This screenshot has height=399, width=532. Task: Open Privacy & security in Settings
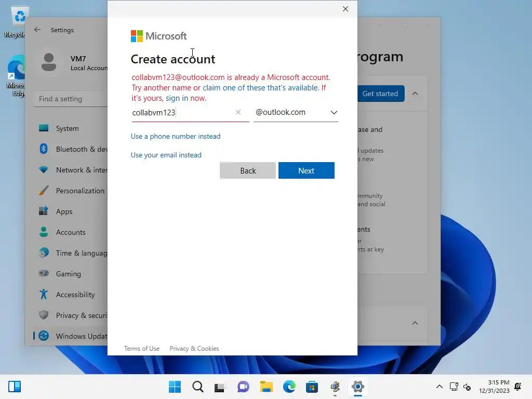coord(72,315)
